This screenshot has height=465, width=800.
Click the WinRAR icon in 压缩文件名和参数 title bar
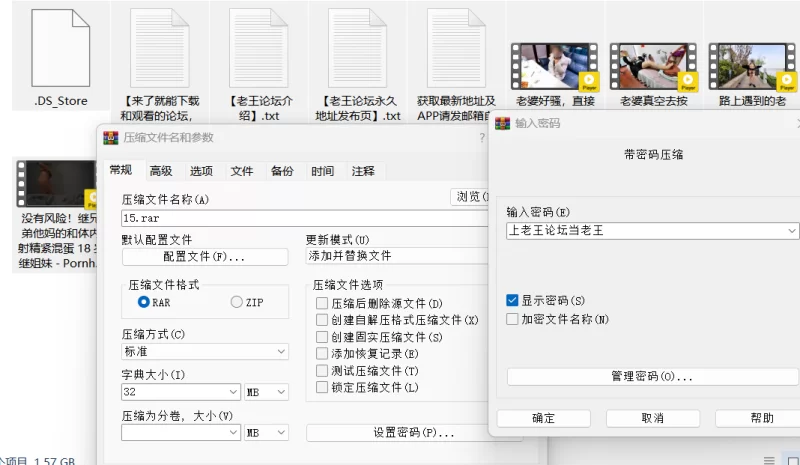(111, 138)
